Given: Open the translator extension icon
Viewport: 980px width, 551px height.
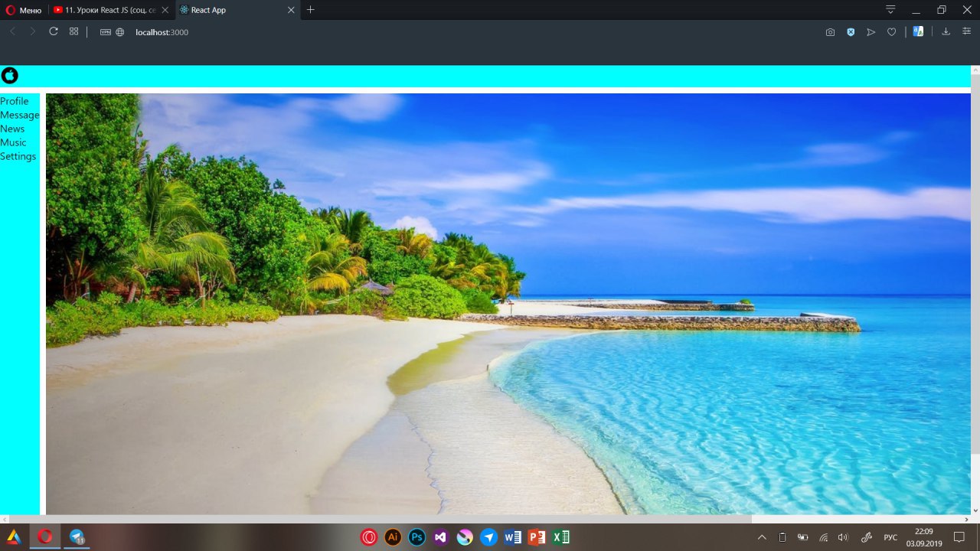Looking at the screenshot, I should click(918, 32).
